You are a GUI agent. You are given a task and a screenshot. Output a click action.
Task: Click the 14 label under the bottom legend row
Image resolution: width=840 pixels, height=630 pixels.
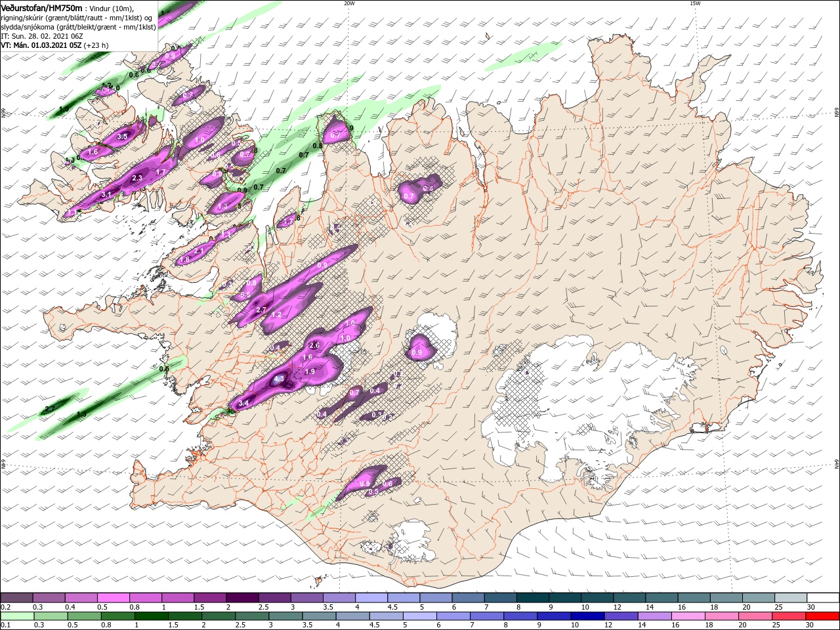coord(641,625)
